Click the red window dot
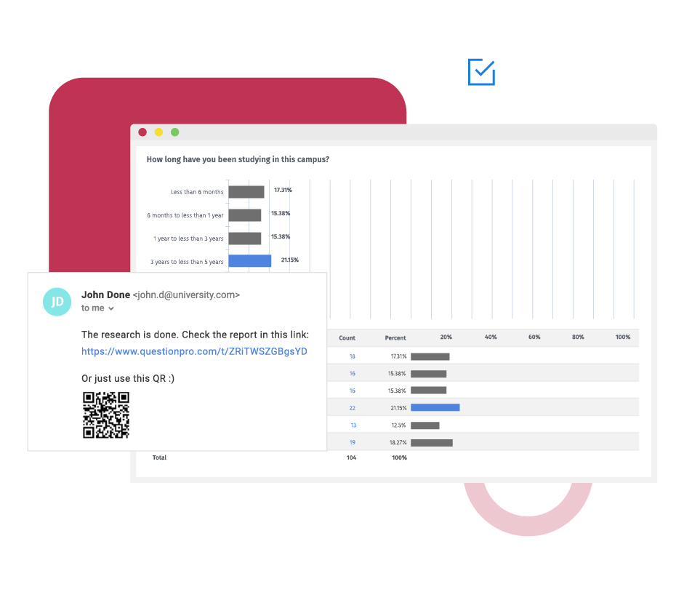 [x=142, y=132]
